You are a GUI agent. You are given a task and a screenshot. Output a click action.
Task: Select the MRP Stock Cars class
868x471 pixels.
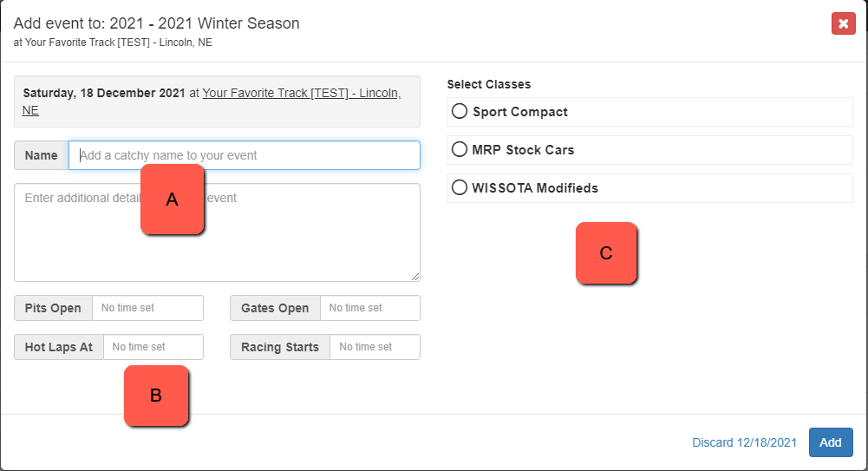[460, 149]
